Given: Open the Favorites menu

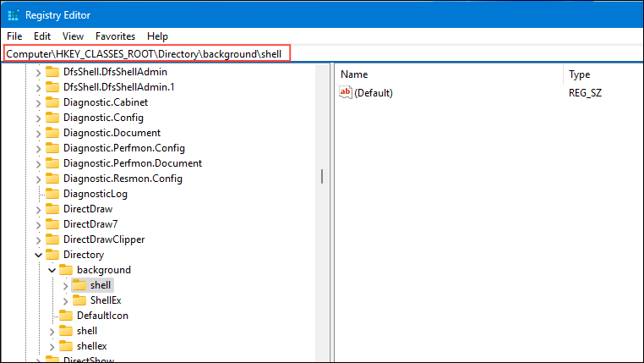Looking at the screenshot, I should 115,36.
